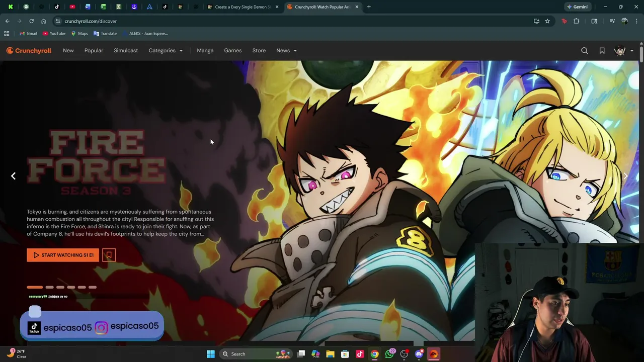This screenshot has height=362, width=644.
Task: Add Fire Force to watchlist bookmark
Action: (x=109, y=255)
